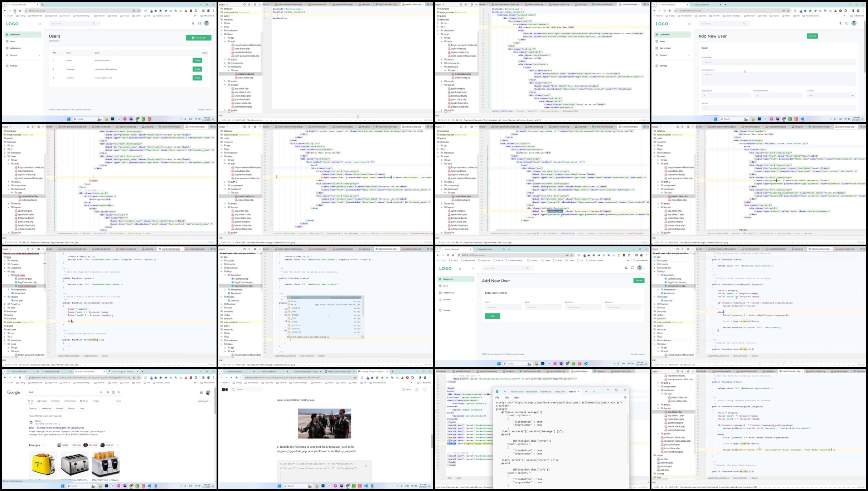The width and height of the screenshot is (868, 491).
Task: Open File Explorer on the Users list window taskbar
Action: tap(106, 119)
